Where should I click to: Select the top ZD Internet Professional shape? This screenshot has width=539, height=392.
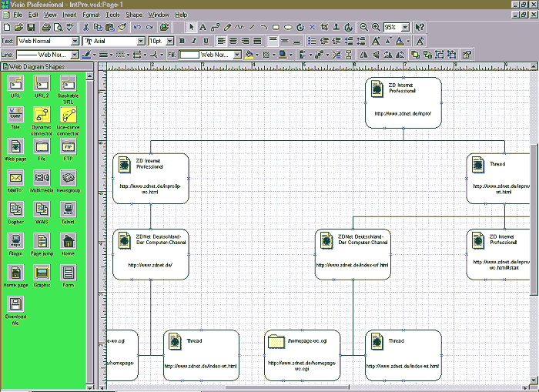403,103
